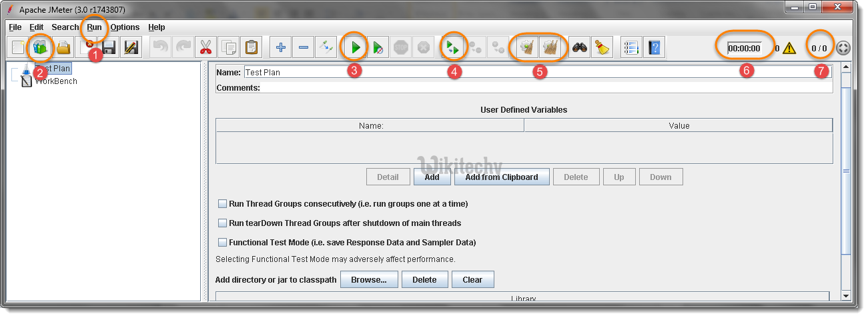Click the Clear All broom icons
The height and width of the screenshot is (318, 868).
[x=550, y=47]
